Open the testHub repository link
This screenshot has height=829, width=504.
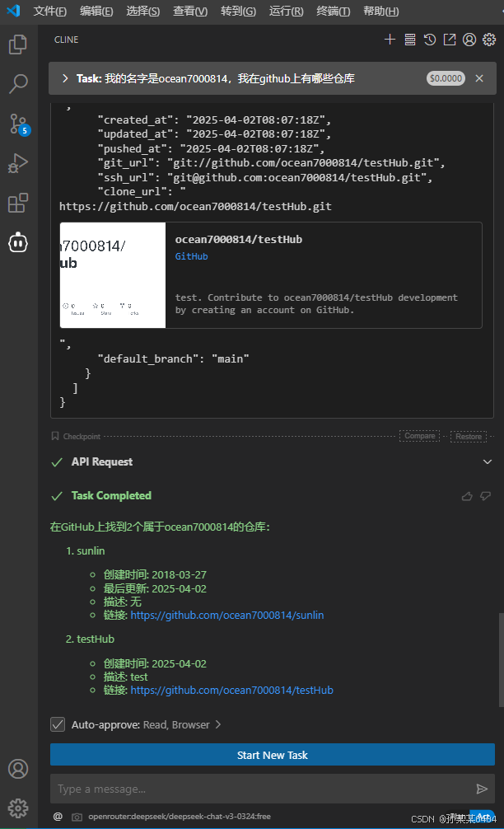pos(232,690)
